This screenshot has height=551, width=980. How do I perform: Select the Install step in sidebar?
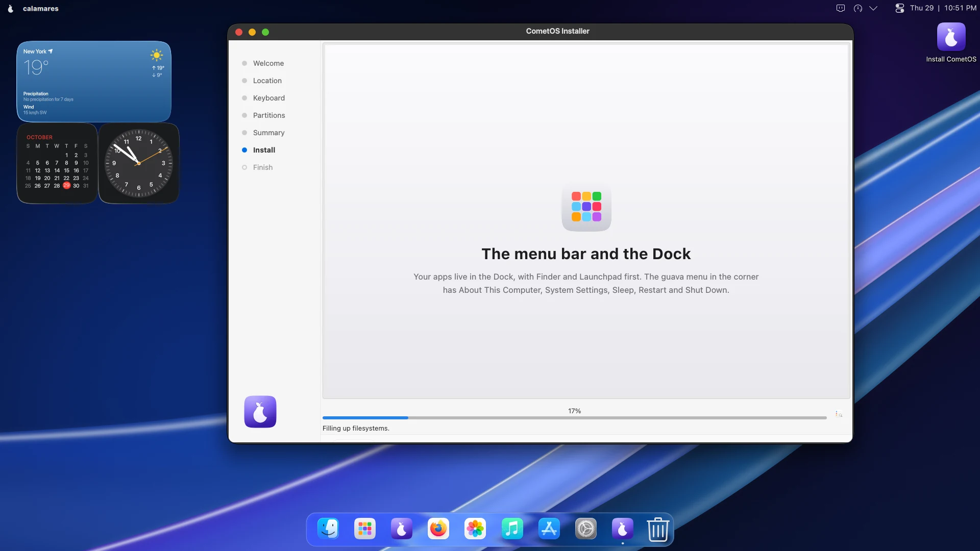click(264, 150)
